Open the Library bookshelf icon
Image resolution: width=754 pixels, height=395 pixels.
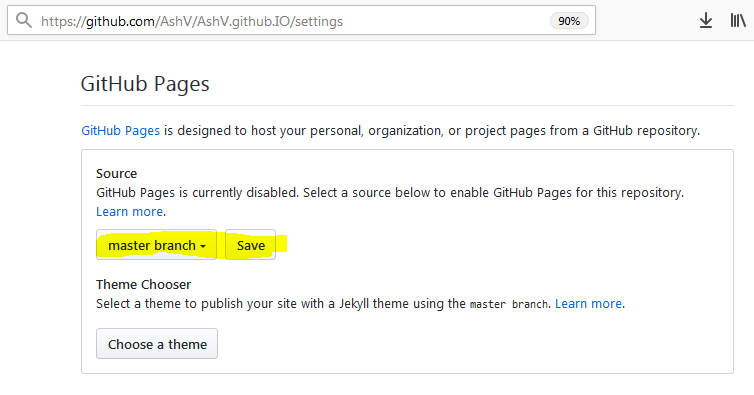click(x=738, y=21)
